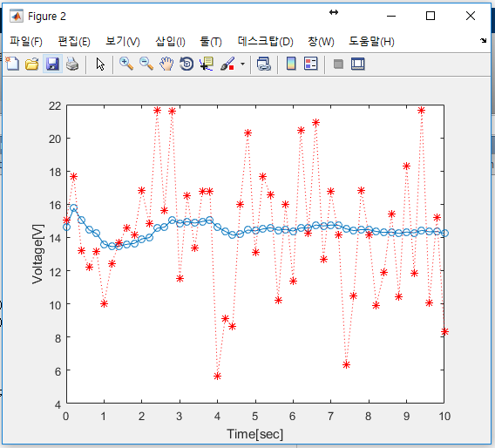Click the Voltage[V] y-axis label
The height and width of the screenshot is (448, 495).
pyautogui.click(x=37, y=254)
